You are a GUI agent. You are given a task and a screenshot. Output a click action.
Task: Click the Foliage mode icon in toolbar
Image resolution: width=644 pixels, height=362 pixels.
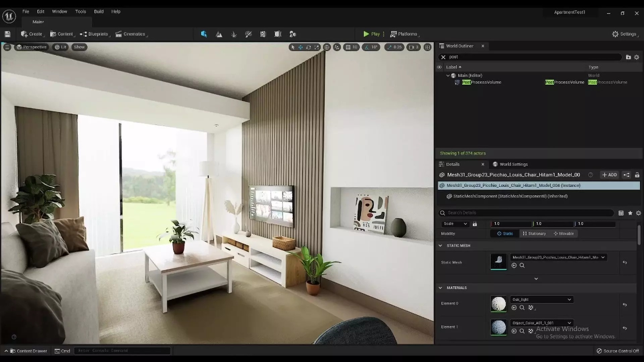234,34
